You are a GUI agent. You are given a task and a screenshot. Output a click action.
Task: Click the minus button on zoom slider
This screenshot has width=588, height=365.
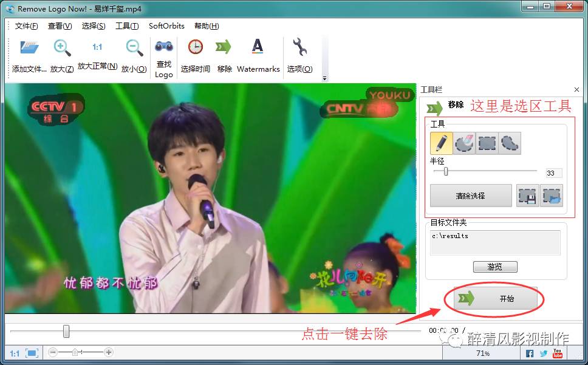[x=53, y=352]
